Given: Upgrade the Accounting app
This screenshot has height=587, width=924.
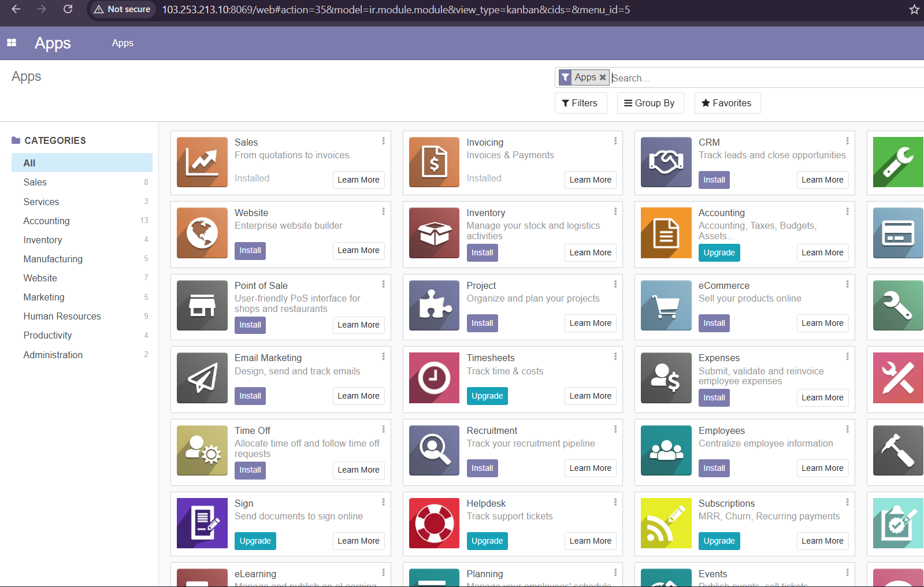Looking at the screenshot, I should click(719, 253).
